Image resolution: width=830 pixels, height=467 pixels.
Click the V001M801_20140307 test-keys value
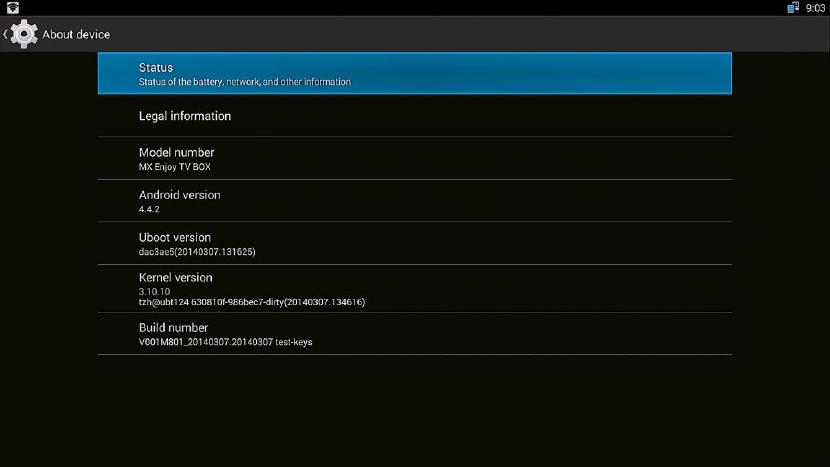coord(225,342)
